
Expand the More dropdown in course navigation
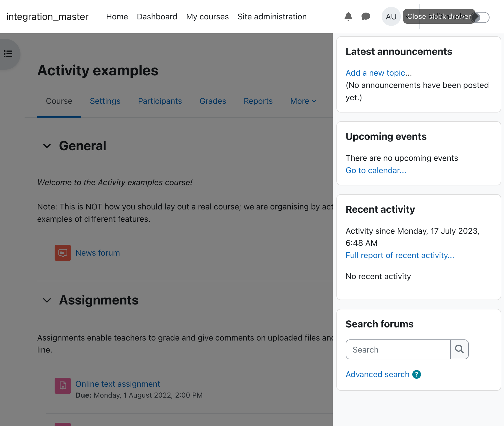tap(303, 101)
